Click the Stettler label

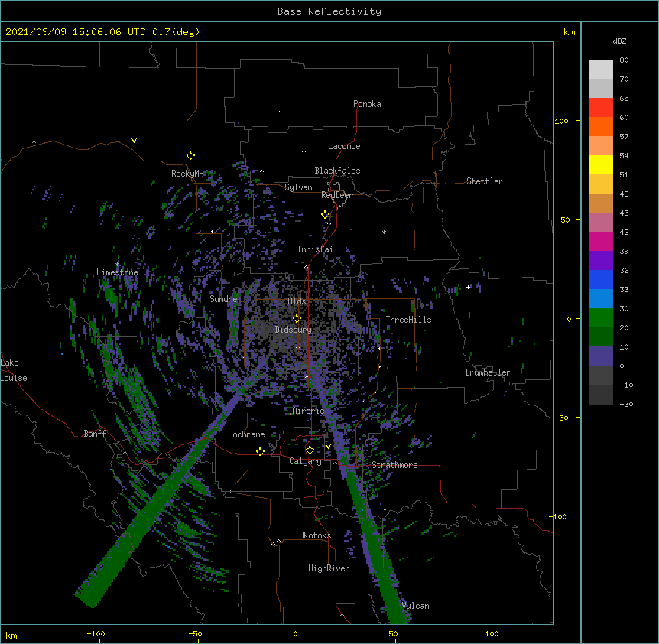485,181
